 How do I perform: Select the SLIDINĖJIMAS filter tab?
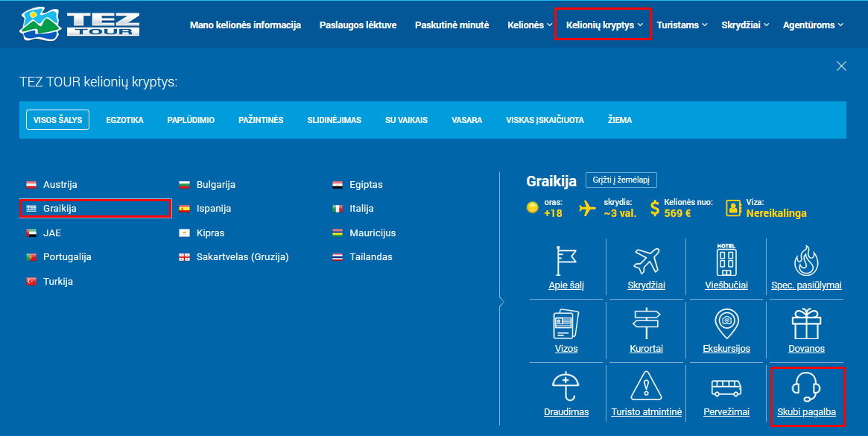pyautogui.click(x=335, y=120)
